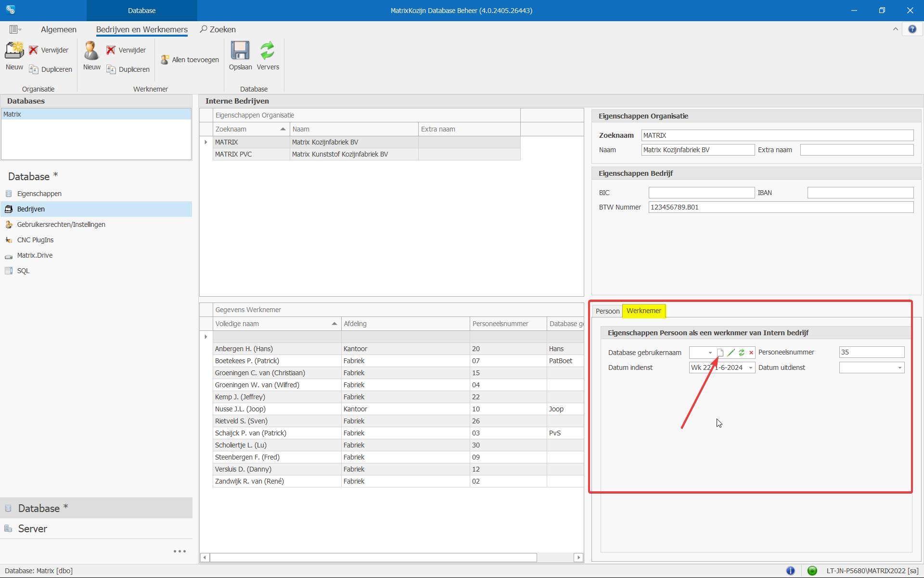This screenshot has width=924, height=578.
Task: Open Datum indienst date dropdown
Action: tap(750, 368)
